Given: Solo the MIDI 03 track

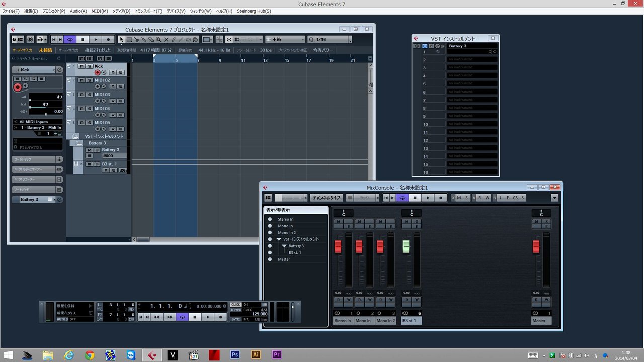Looking at the screenshot, I should pyautogui.click(x=89, y=95).
